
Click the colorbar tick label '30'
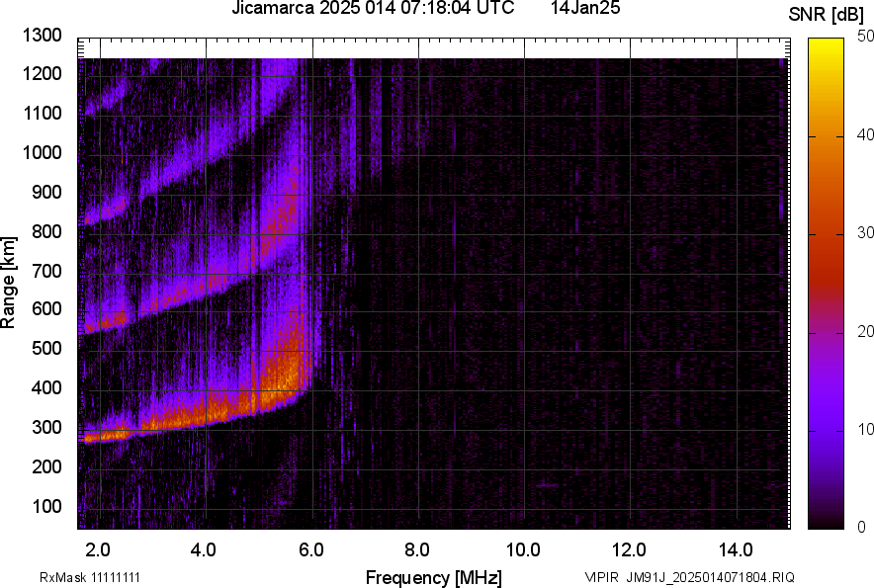[865, 233]
